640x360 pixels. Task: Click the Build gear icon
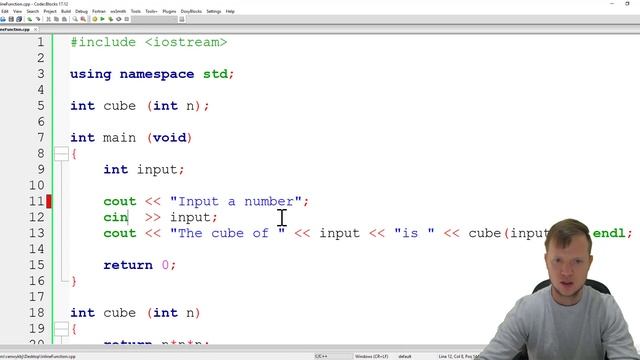pos(95,19)
